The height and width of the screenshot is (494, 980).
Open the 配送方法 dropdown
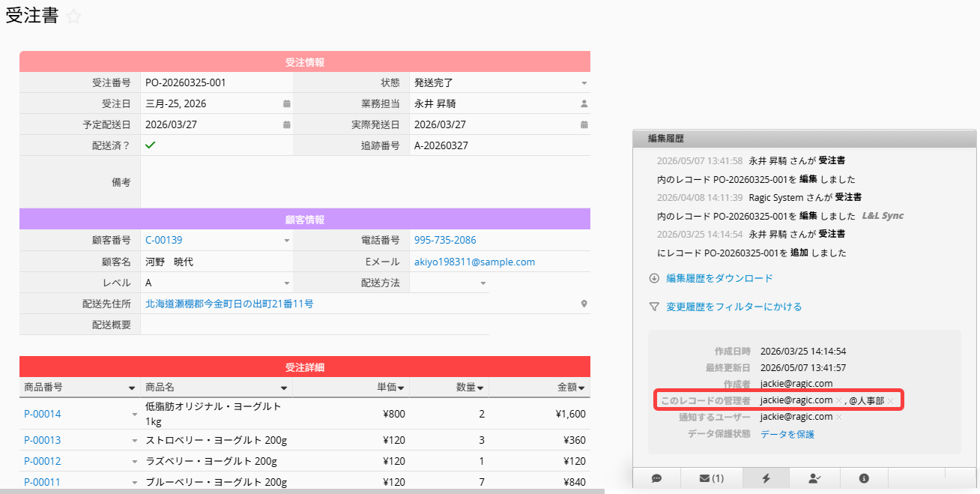(x=483, y=283)
